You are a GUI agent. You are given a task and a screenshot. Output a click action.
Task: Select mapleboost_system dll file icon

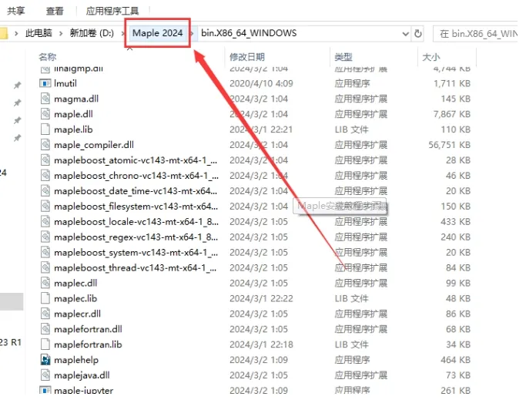[x=45, y=253]
